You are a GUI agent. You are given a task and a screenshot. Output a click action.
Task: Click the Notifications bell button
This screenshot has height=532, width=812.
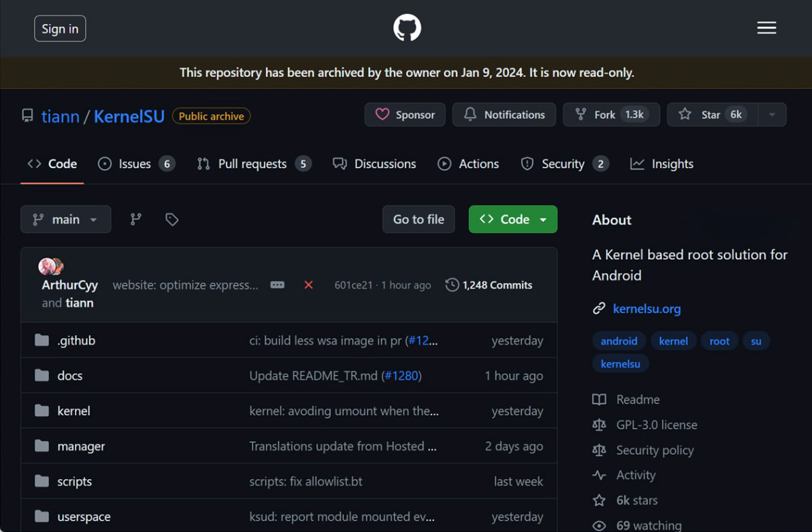click(x=504, y=115)
